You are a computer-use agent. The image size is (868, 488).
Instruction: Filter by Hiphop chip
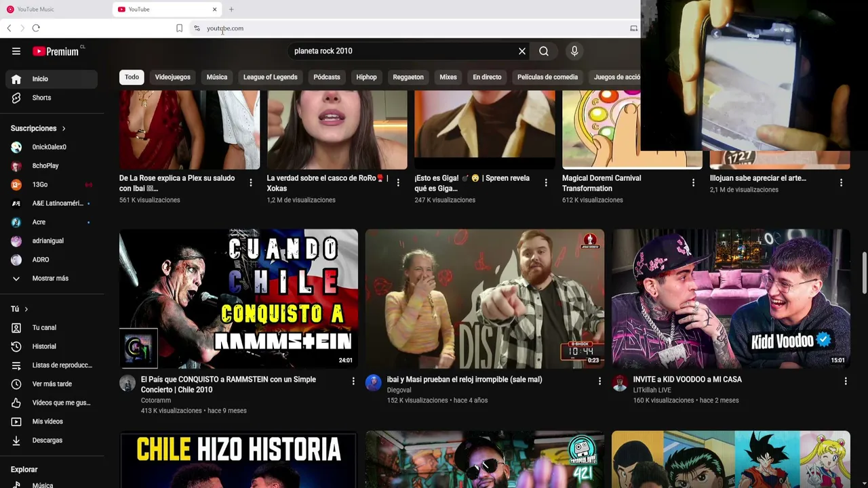tap(366, 77)
